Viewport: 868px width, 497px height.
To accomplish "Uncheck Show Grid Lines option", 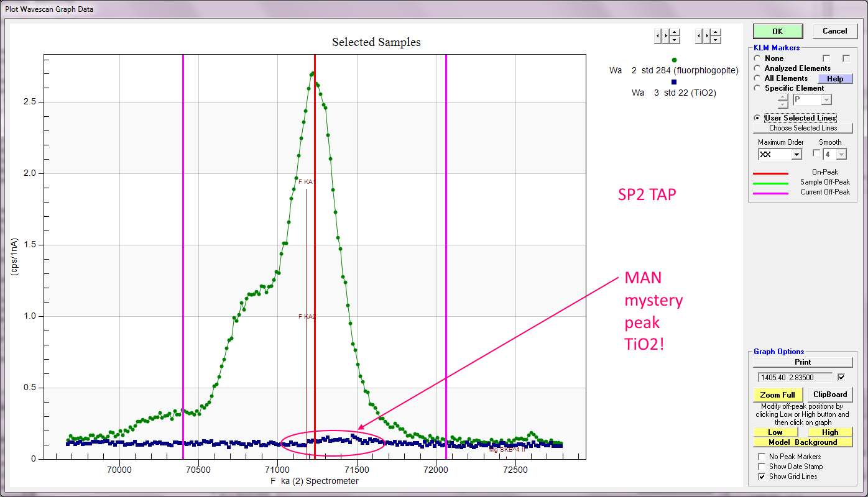I will click(x=762, y=476).
